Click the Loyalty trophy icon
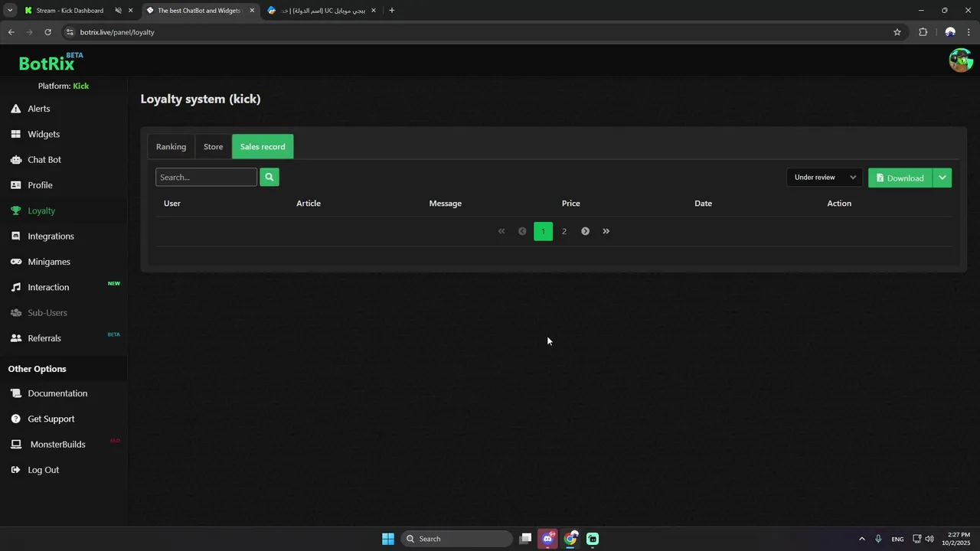 click(x=16, y=210)
